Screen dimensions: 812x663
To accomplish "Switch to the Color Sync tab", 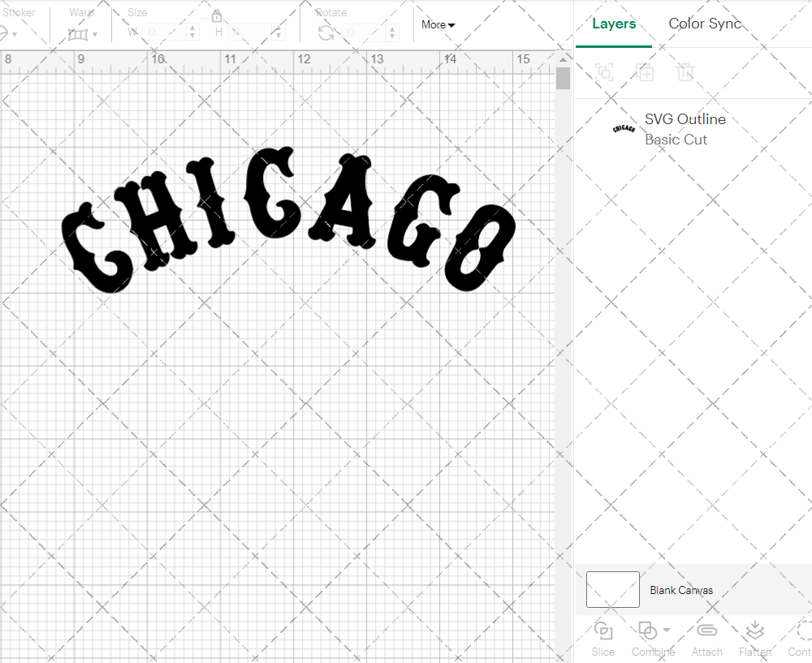I will point(705,24).
